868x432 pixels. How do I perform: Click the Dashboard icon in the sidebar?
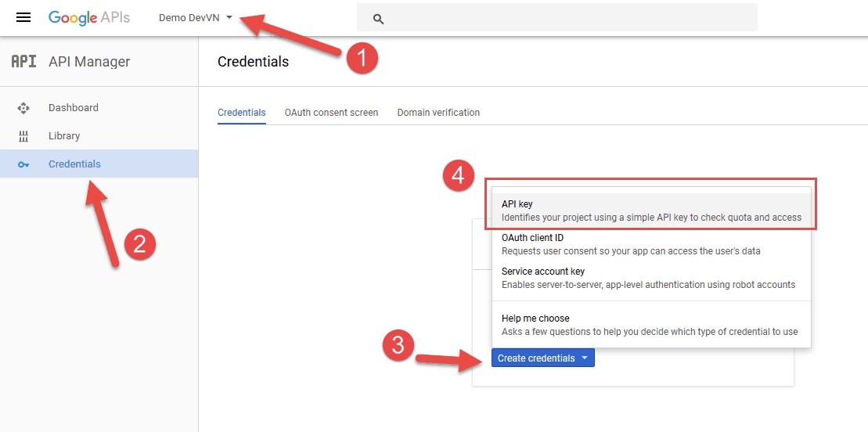point(23,108)
